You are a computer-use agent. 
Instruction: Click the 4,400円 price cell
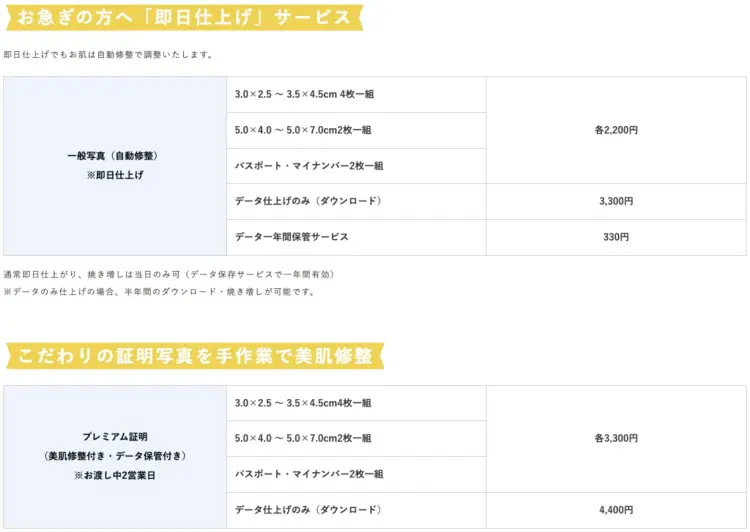click(616, 510)
